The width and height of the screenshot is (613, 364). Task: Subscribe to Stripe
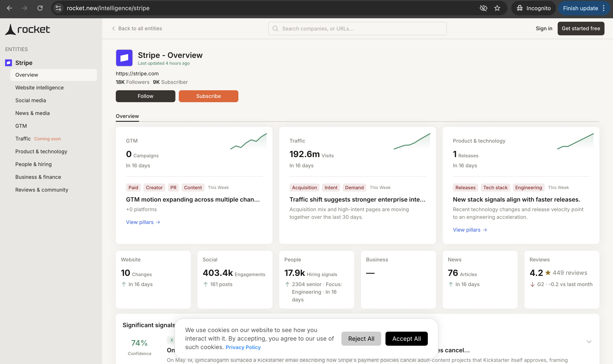(208, 96)
